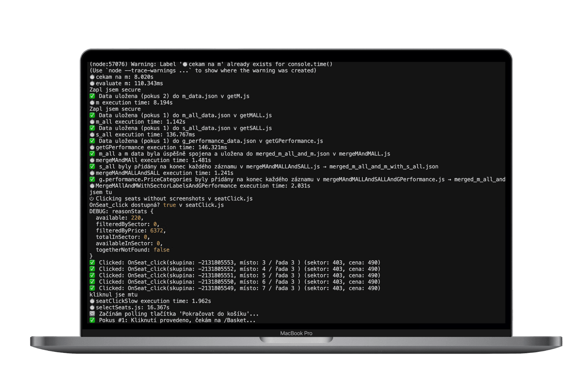Click polling icon before 'Začínám polling tlačítka'

92,314
